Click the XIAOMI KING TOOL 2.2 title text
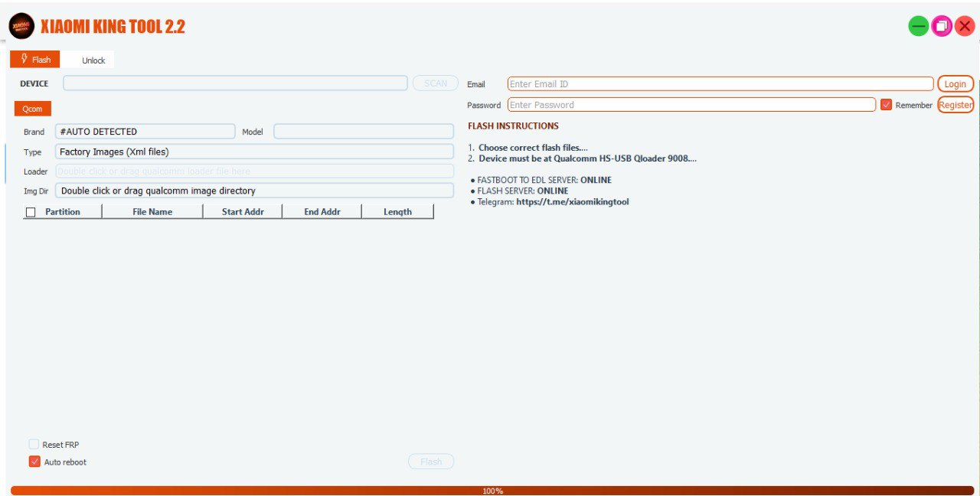This screenshot has height=496, width=980. [113, 28]
